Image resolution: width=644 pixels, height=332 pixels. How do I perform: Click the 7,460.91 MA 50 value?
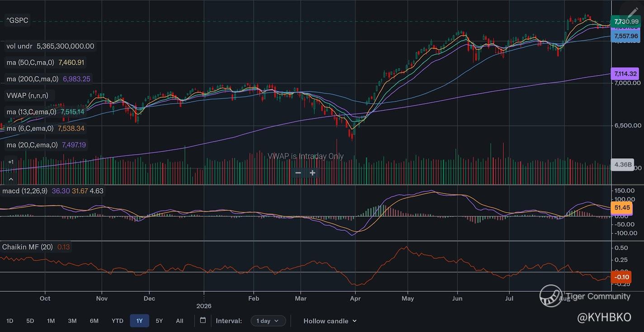pyautogui.click(x=71, y=62)
